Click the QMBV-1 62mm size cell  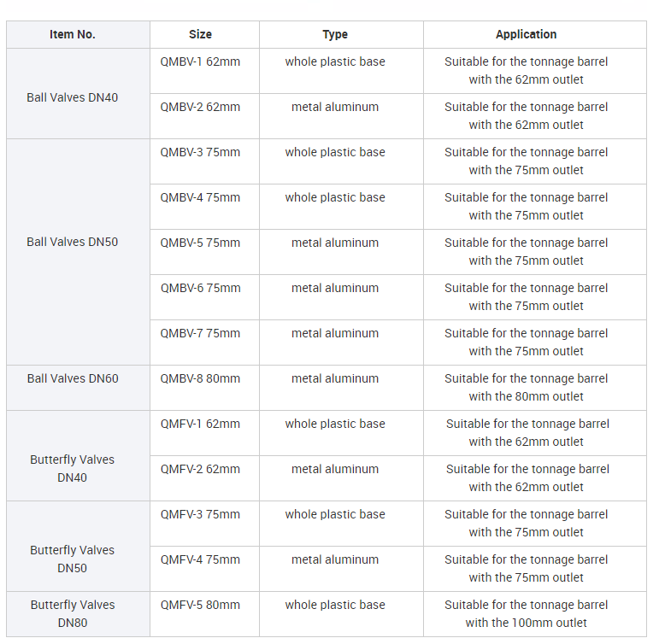pos(200,61)
